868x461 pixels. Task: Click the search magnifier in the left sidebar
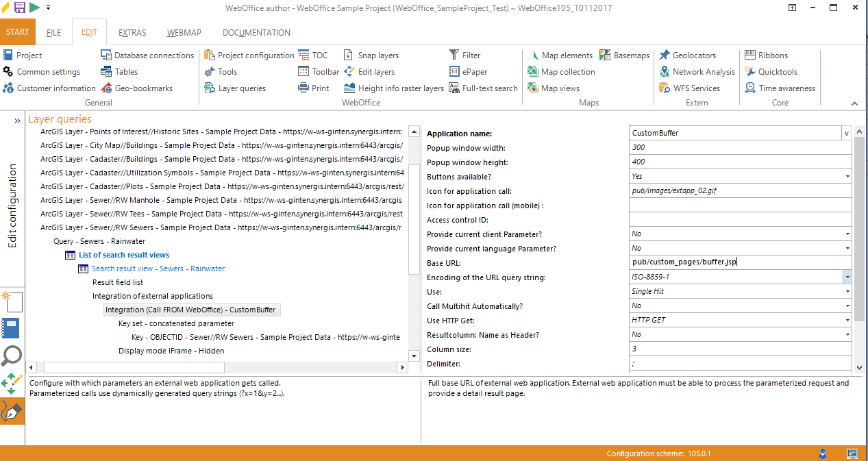12,356
